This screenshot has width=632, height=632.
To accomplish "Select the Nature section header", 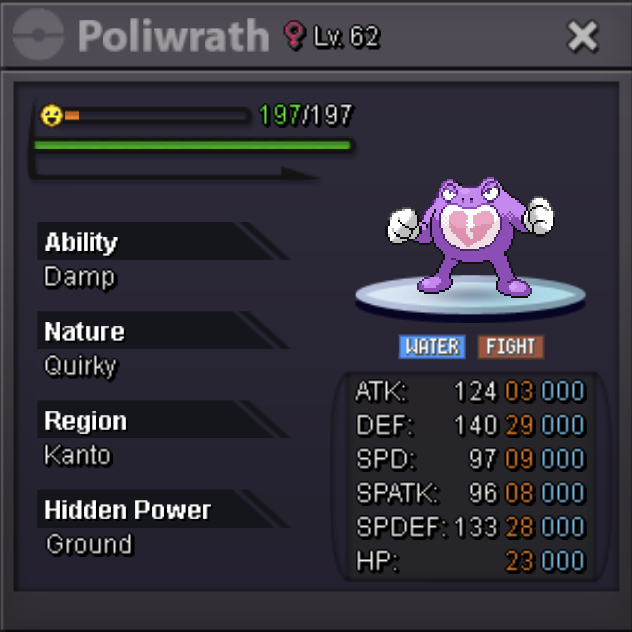I will click(x=163, y=331).
